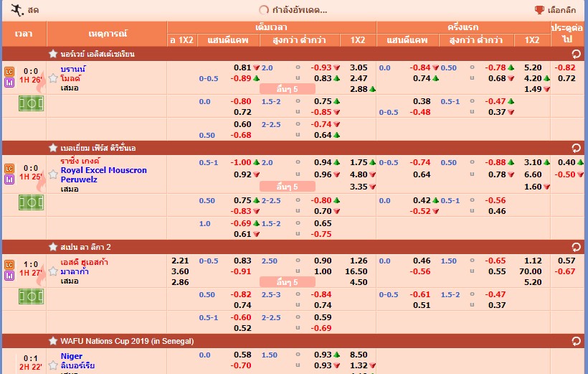Select next goal odds 0.40 for ราซิ่ง เกงค์
This screenshot has height=374, width=588.
pyautogui.click(x=566, y=162)
